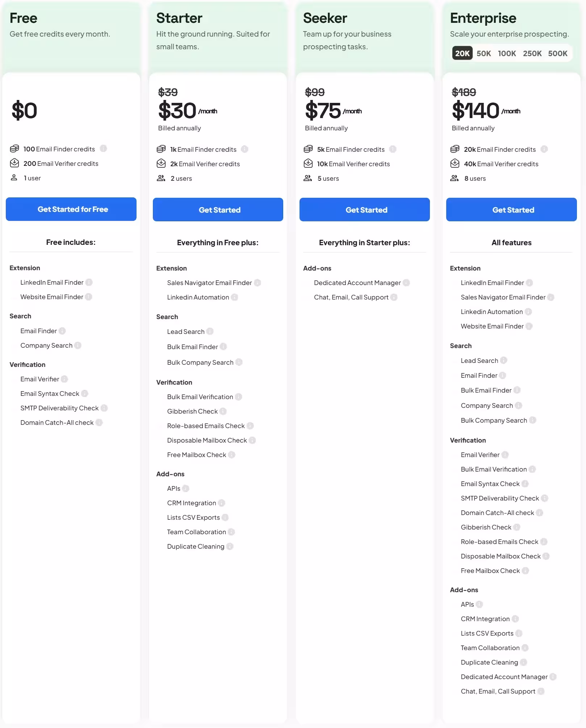Click info icon beside Starter's 1k Email Finder credits
Screen dimensions: 586x728
244,149
